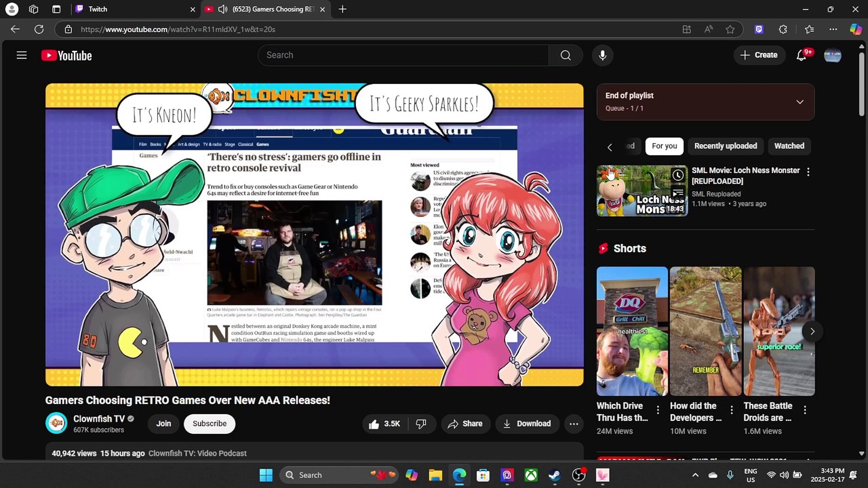Open a new browser tab
The height and width of the screenshot is (488, 868).
tap(342, 9)
